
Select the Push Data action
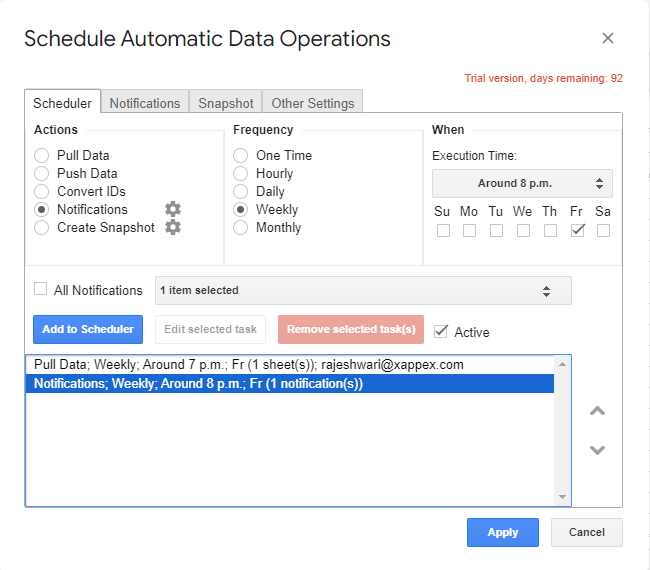41,173
